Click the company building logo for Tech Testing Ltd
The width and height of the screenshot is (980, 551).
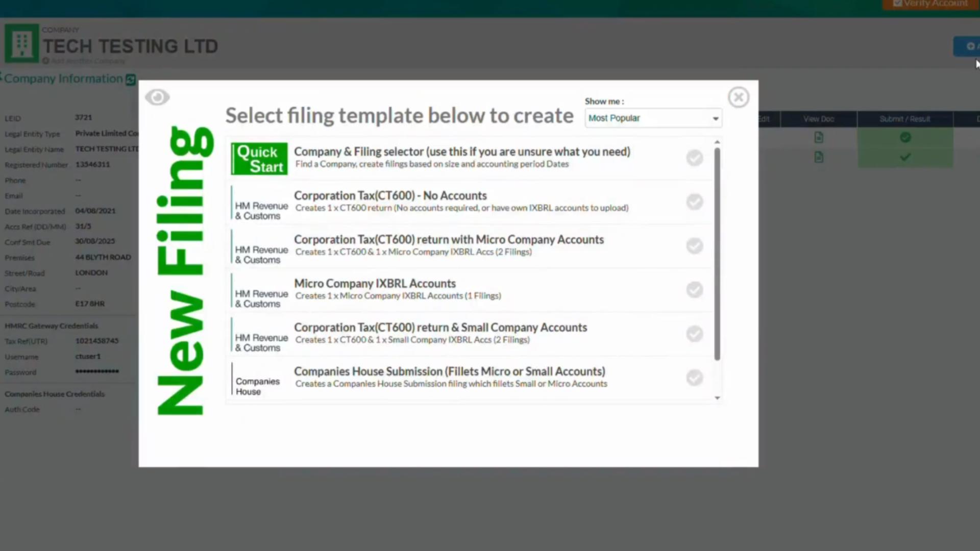pos(21,43)
